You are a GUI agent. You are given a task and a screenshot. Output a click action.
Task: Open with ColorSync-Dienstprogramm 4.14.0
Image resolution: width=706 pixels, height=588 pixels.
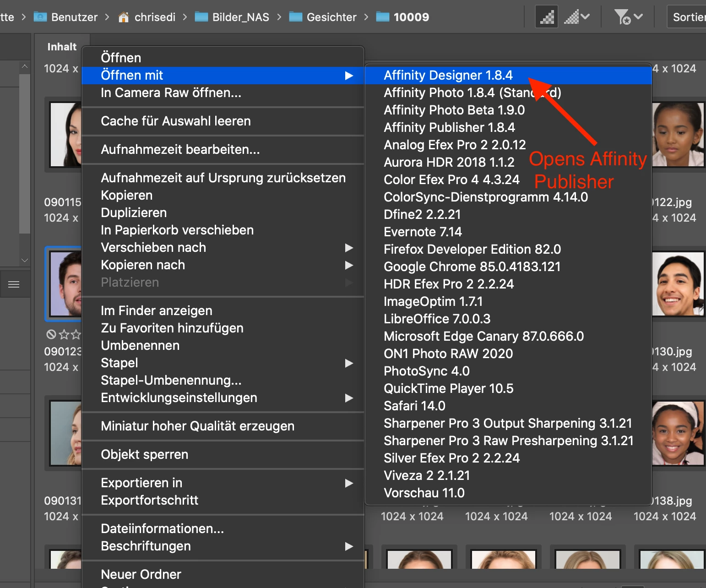(x=508, y=197)
